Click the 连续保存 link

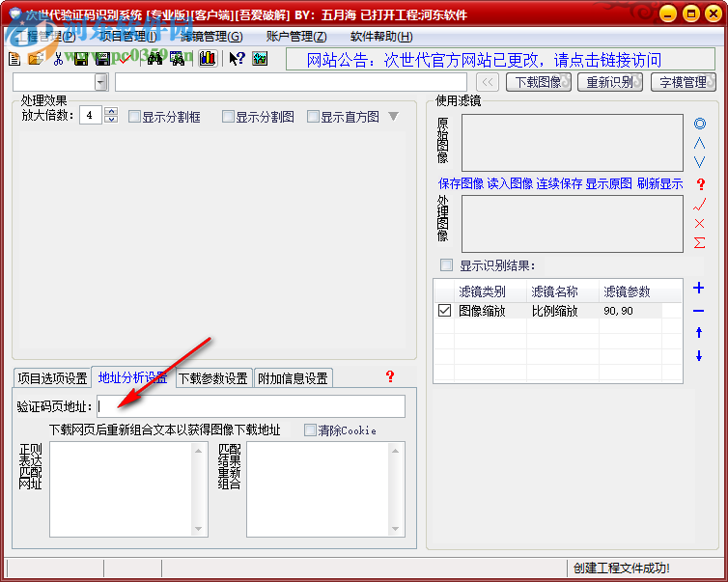click(x=559, y=183)
